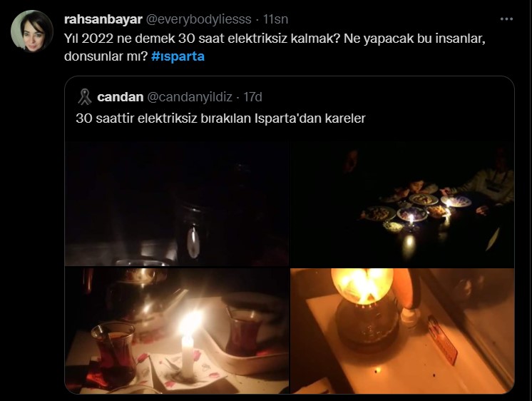The width and height of the screenshot is (532, 401).
Task: Click the plates of food in the dinner photo
Action: point(416,209)
